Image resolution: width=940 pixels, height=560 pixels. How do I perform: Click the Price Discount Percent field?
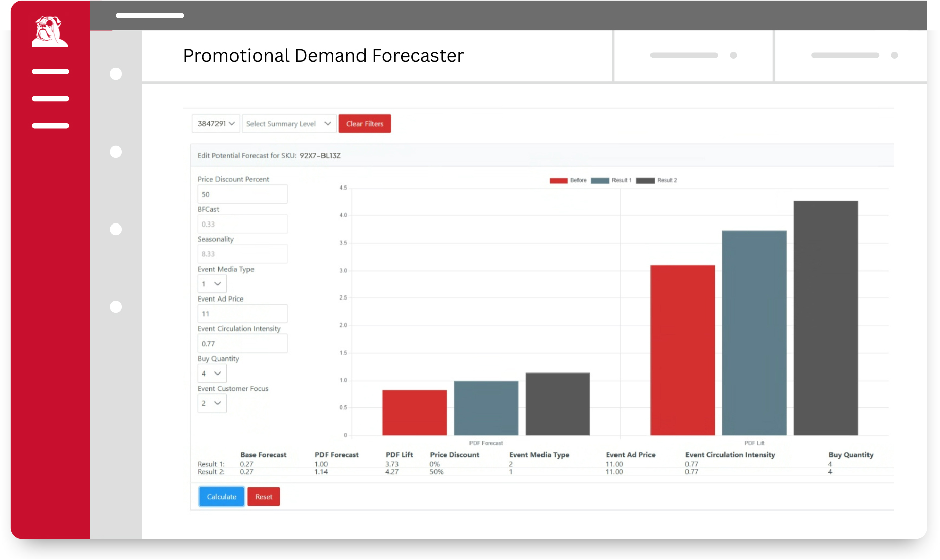click(242, 194)
